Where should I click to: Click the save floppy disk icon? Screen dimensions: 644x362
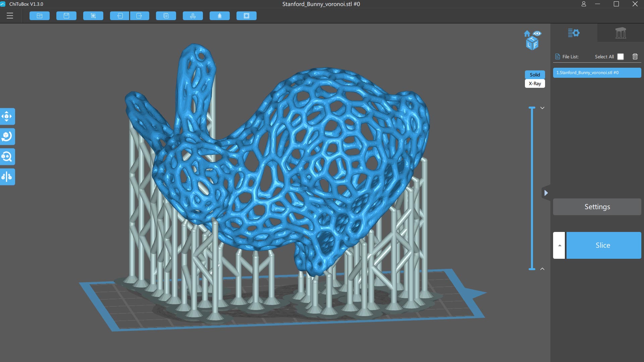[x=66, y=16]
